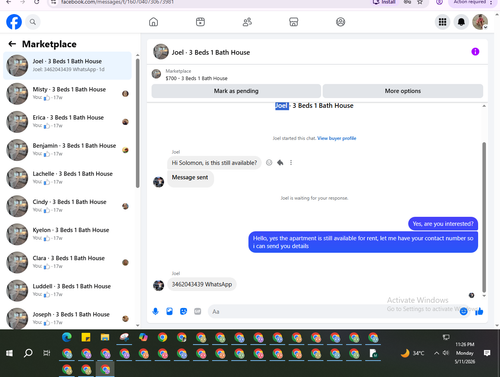This screenshot has width=500, height=377.
Task: Open the Friends tab
Action: (x=247, y=22)
